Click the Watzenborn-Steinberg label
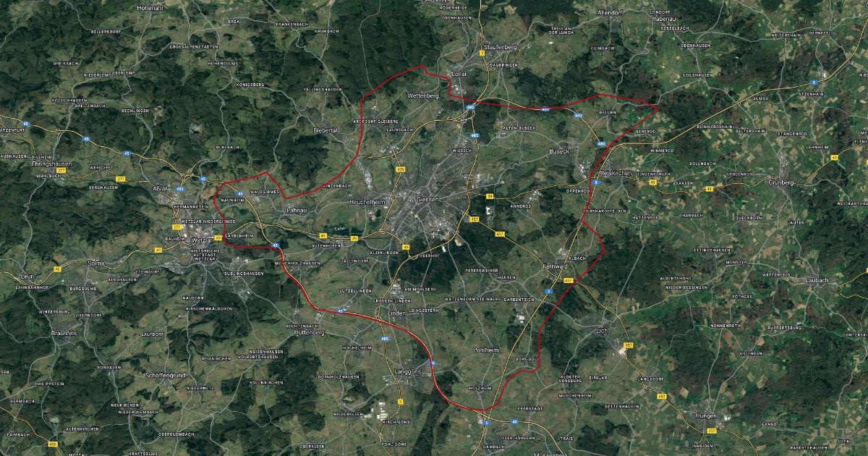This screenshot has height=456, width=868. 472,298
